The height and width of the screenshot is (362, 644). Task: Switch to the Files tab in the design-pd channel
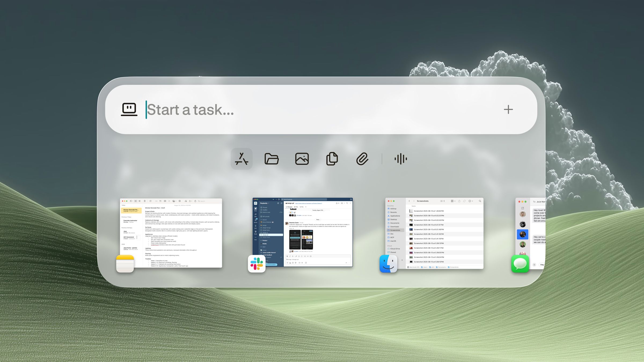296,207
